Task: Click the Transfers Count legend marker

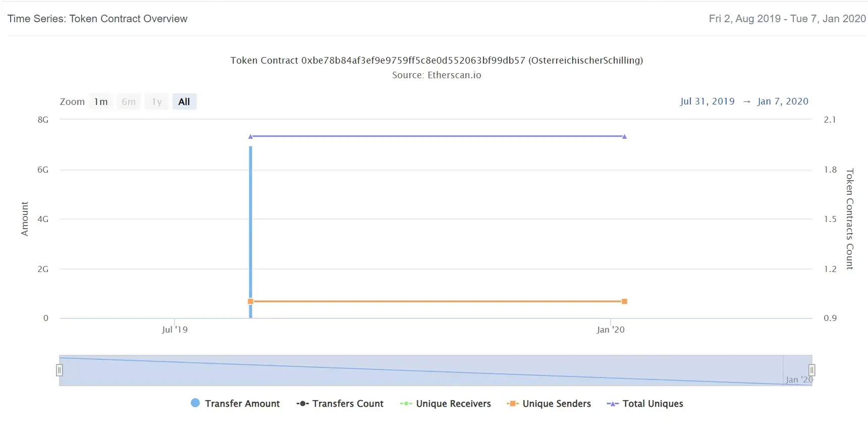Action: pos(302,404)
